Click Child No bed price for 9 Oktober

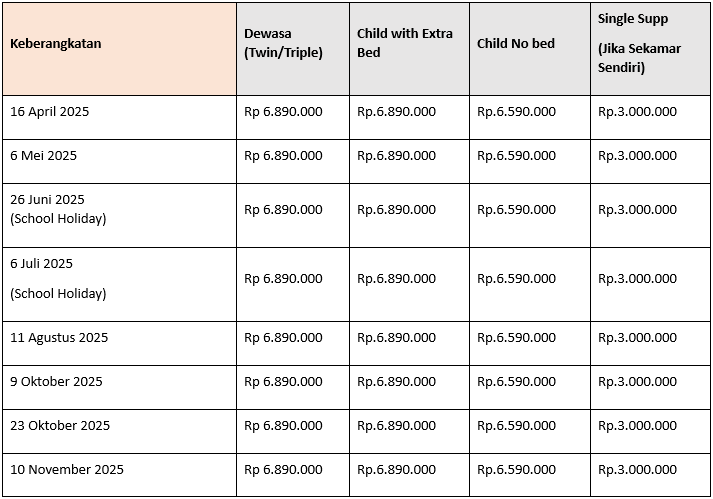tap(516, 381)
